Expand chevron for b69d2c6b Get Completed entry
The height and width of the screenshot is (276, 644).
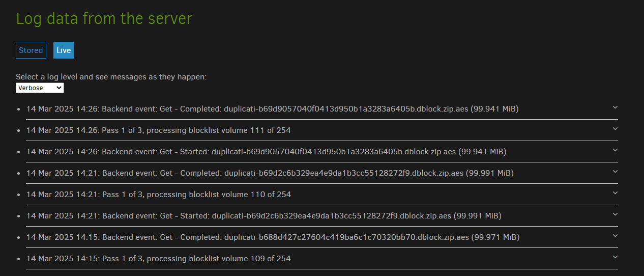tap(615, 172)
